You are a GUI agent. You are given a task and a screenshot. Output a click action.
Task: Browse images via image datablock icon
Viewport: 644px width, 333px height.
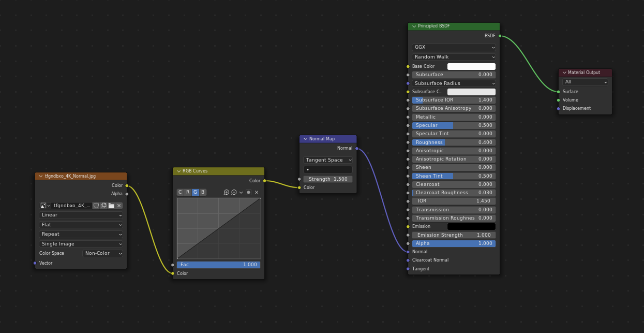pyautogui.click(x=45, y=206)
